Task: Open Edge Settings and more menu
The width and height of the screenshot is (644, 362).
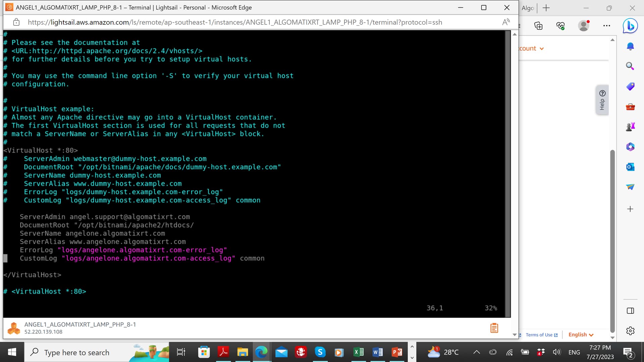Action: pyautogui.click(x=606, y=26)
